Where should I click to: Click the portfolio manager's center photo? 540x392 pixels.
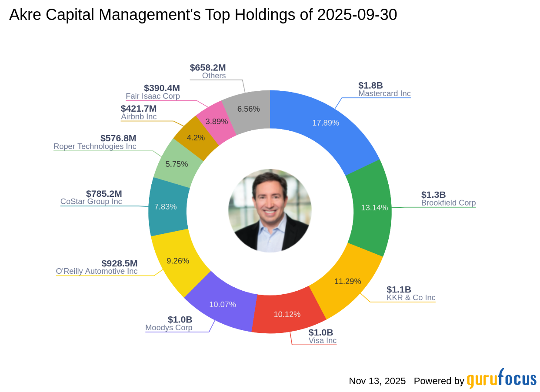pyautogui.click(x=270, y=210)
